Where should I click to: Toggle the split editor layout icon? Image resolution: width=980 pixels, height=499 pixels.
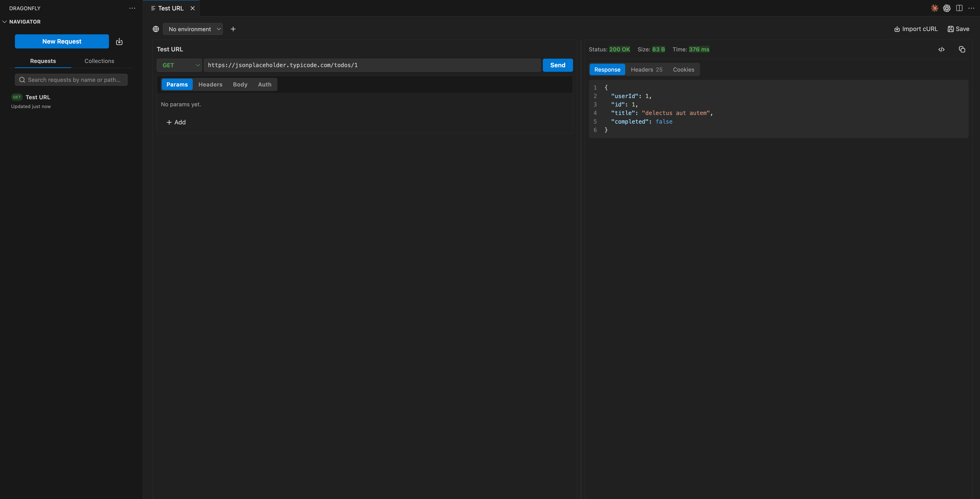(x=959, y=8)
